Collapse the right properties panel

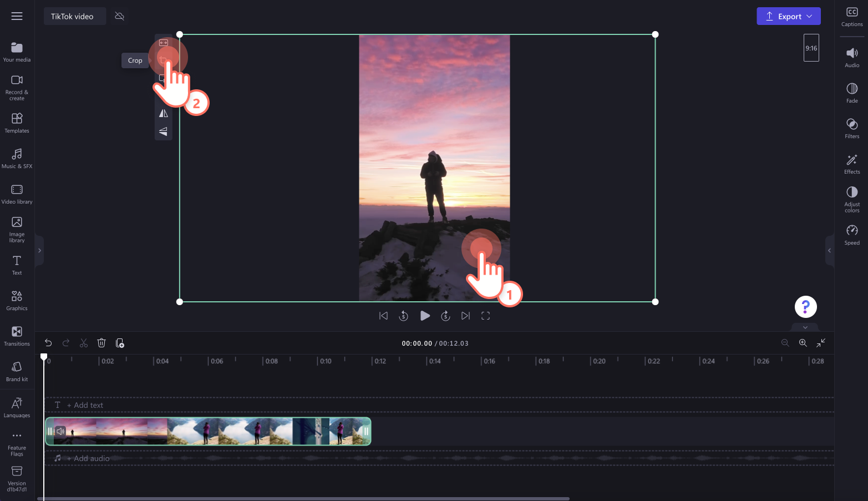click(829, 251)
